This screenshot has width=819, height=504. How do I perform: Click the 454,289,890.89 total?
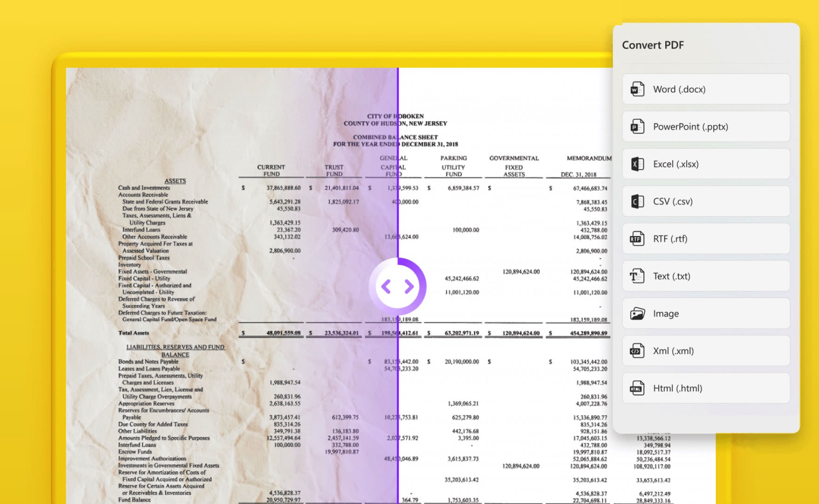(589, 333)
